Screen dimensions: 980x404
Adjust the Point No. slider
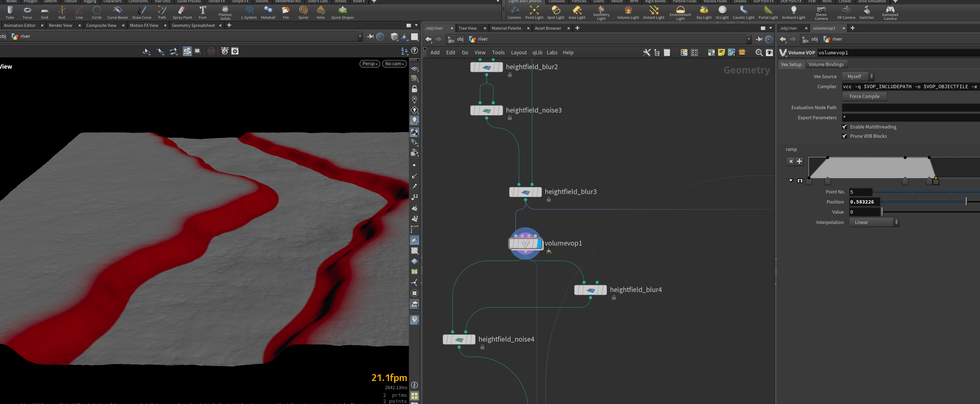pyautogui.click(x=926, y=192)
